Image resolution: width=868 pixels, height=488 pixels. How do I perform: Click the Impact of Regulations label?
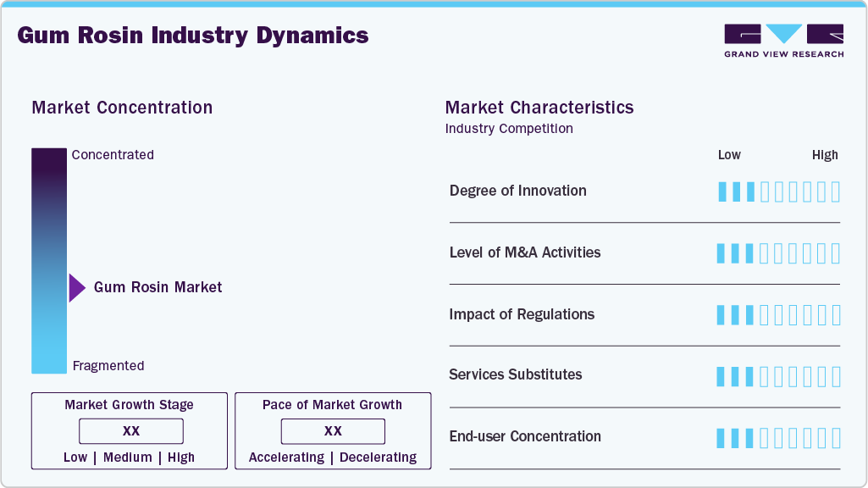coord(522,314)
